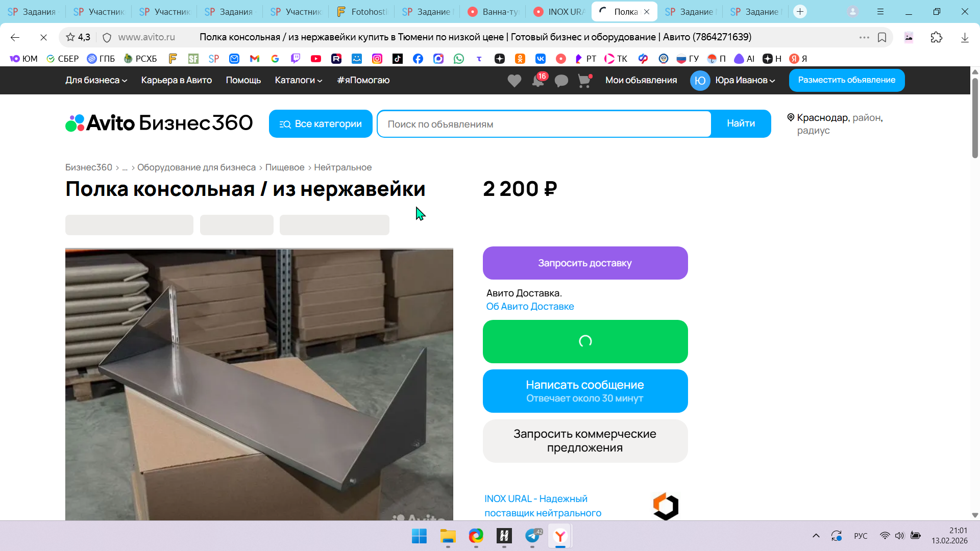Follow the "Об Авито Доставке" link
Screen dimensions: 980x551
click(530, 307)
